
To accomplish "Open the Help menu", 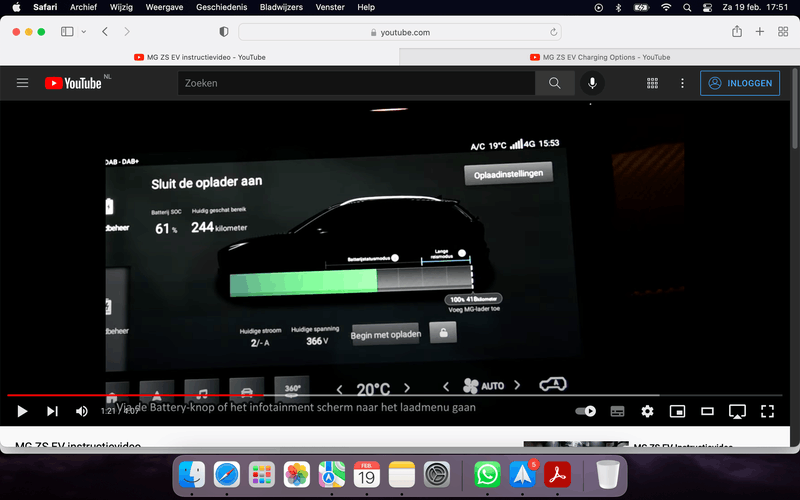I will pos(366,7).
